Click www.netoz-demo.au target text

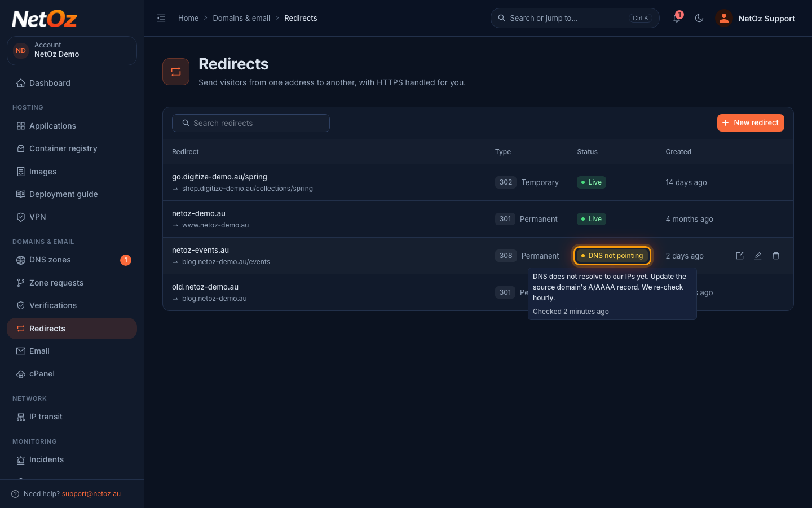coord(215,225)
